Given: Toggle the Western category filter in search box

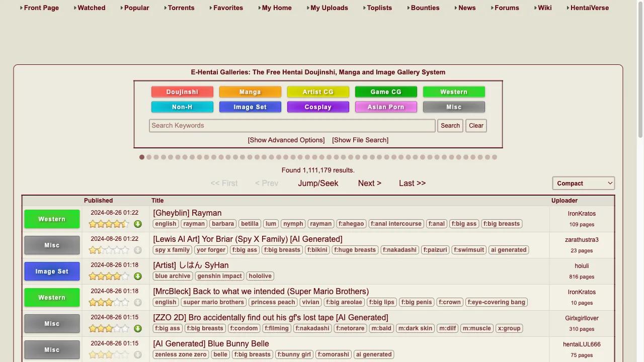Looking at the screenshot, I should click(454, 92).
